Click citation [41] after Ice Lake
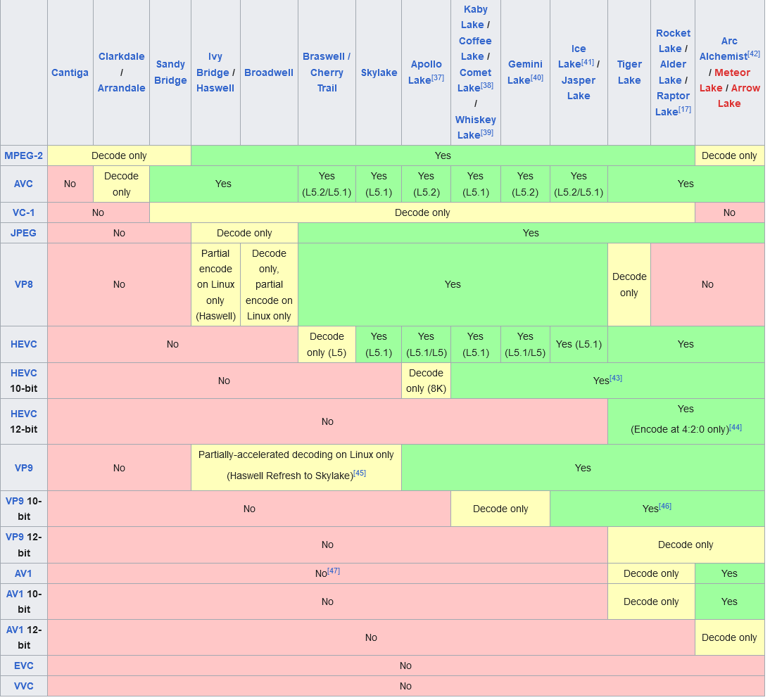 [588, 62]
